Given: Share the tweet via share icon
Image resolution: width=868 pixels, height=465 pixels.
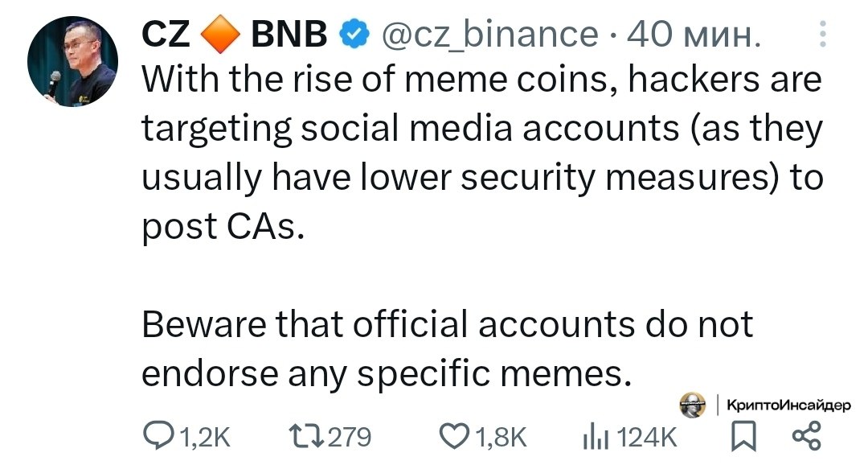Looking at the screenshot, I should [x=806, y=436].
